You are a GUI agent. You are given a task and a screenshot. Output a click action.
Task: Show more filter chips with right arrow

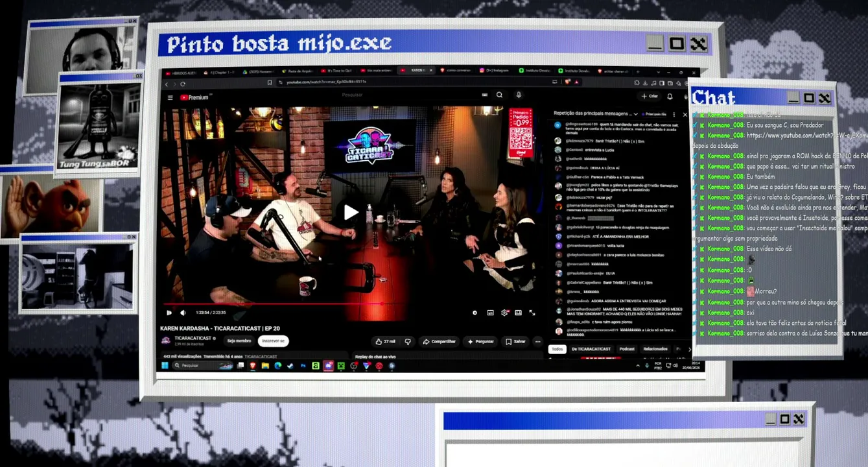tap(689, 349)
